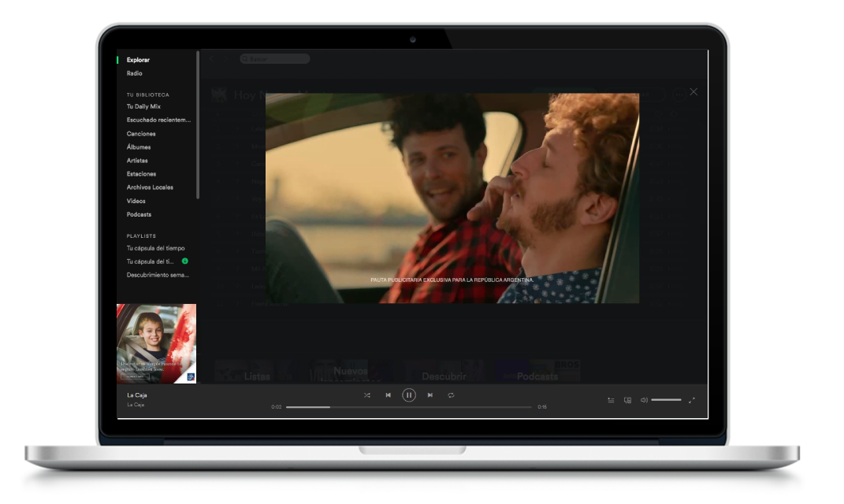The image size is (844, 504).
Task: Open Artistas in the library
Action: [x=137, y=161]
